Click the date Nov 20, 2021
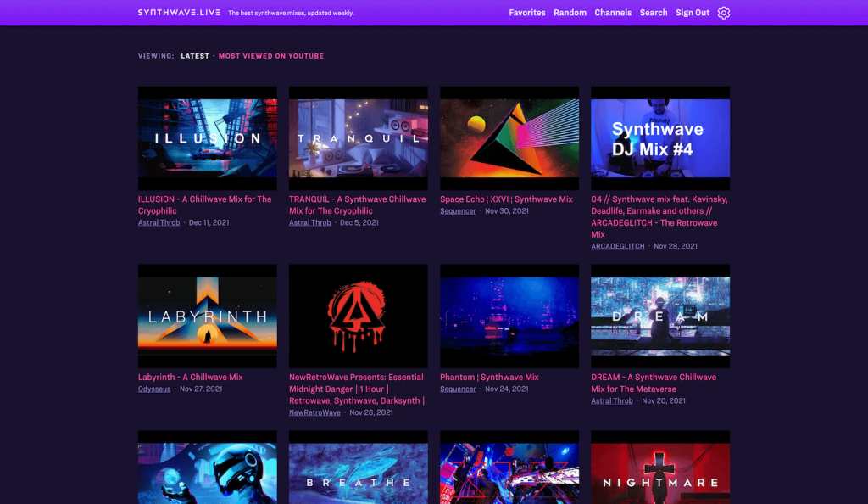The image size is (868, 504). coord(664,401)
